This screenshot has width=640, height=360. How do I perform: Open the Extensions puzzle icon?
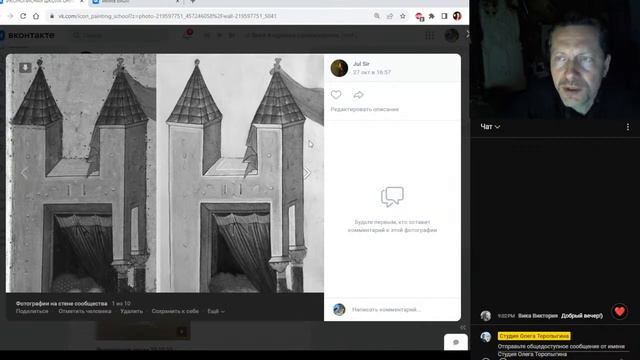click(x=431, y=16)
